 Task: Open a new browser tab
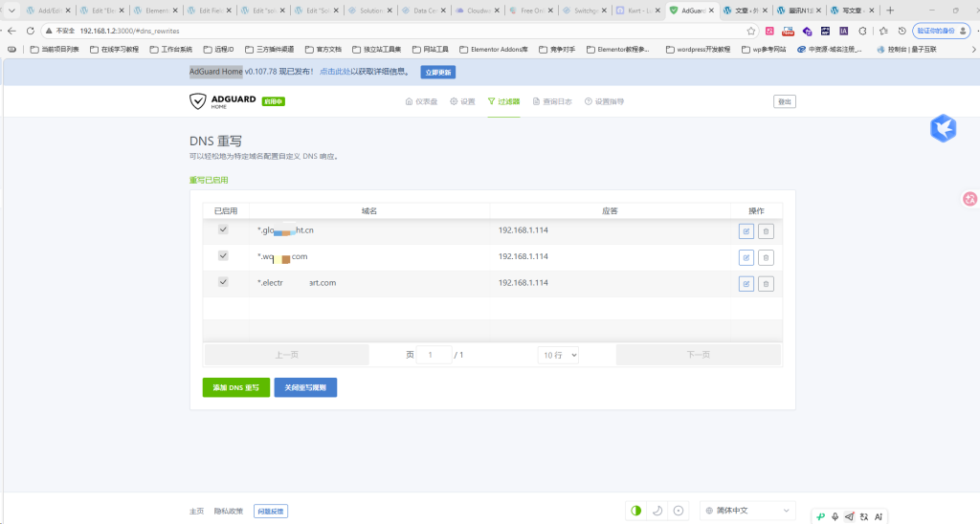[890, 10]
